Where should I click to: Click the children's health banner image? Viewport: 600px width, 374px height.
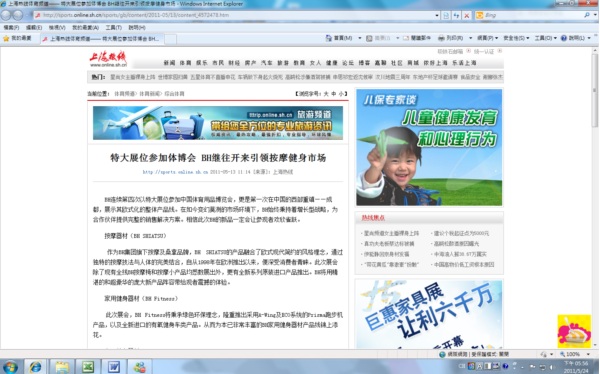(x=429, y=147)
